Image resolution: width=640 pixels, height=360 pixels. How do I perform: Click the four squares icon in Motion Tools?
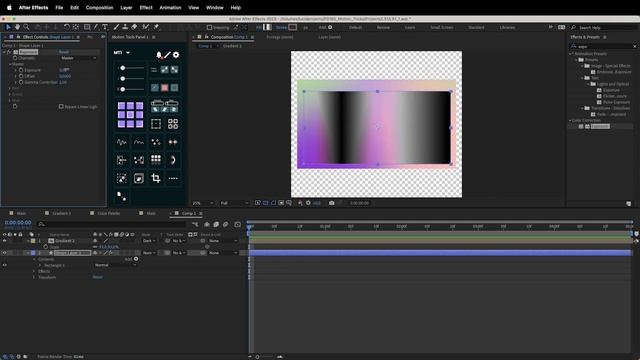tap(173, 124)
